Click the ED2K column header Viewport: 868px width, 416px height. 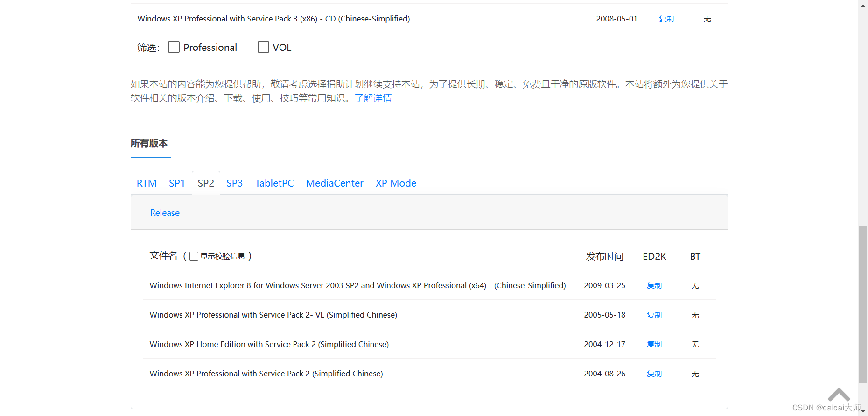[654, 257]
